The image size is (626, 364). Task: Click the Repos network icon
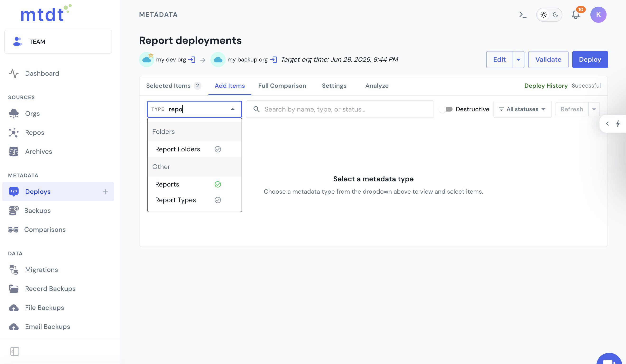pyautogui.click(x=14, y=132)
